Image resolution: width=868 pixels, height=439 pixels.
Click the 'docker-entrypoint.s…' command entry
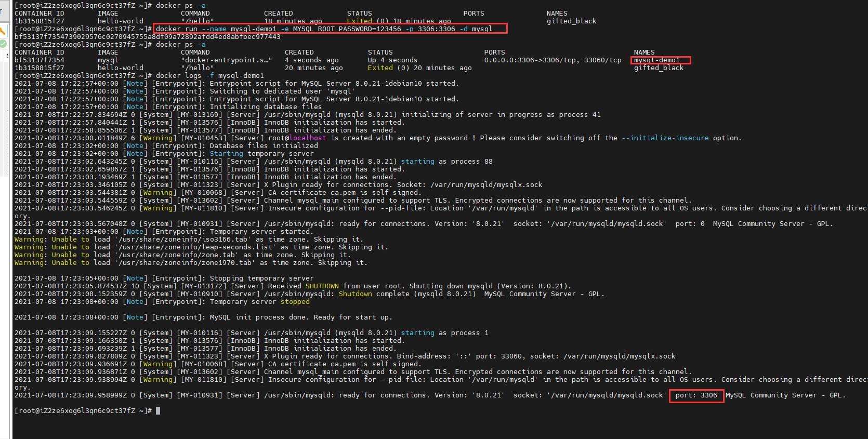tap(226, 60)
